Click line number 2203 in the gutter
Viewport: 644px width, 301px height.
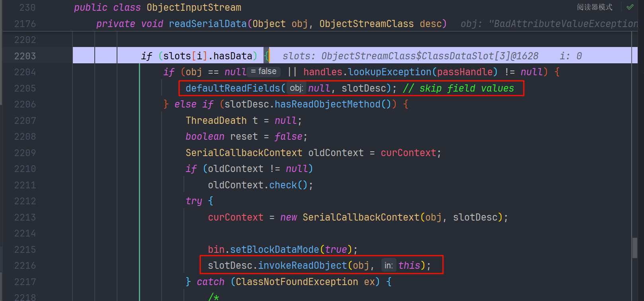(x=25, y=56)
